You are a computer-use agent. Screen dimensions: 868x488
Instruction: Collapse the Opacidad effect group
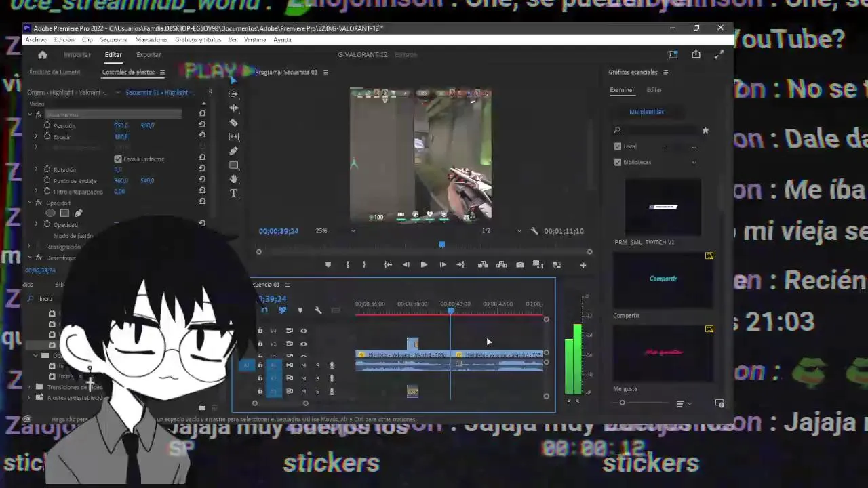[30, 203]
